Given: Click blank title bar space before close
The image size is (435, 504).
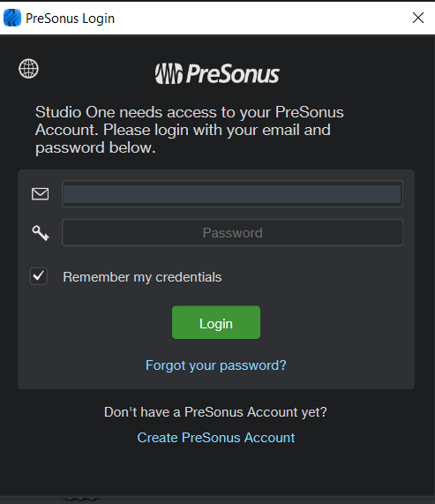Looking at the screenshot, I should tap(257, 18).
